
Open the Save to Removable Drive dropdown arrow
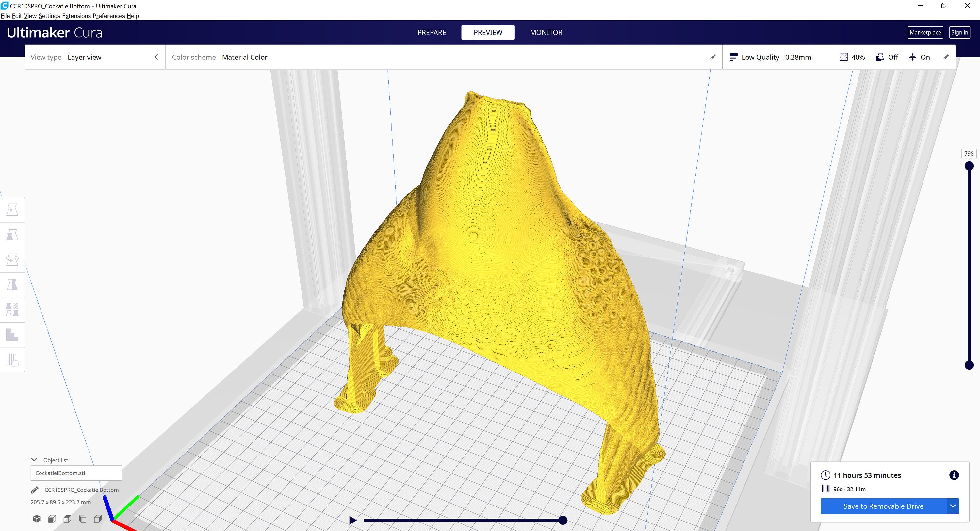point(953,506)
